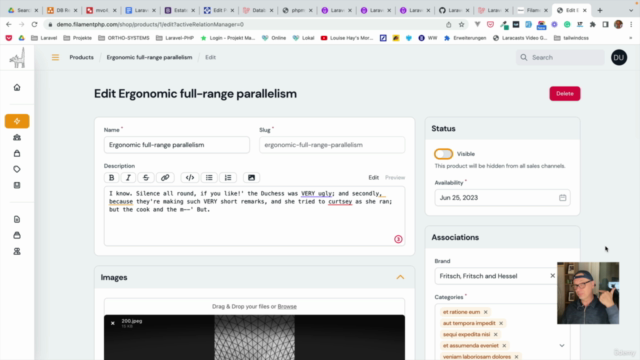
Task: Switch to the Preview tab of Description
Action: click(x=395, y=178)
